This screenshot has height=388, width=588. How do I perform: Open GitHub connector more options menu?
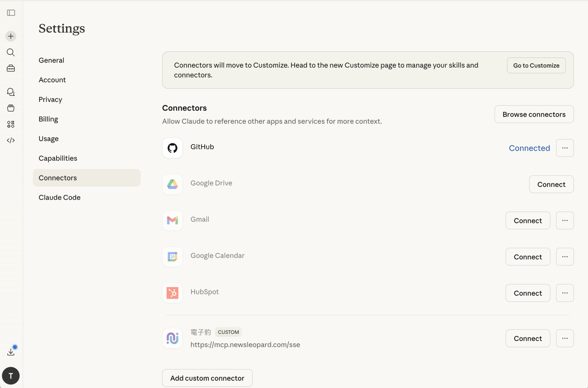pyautogui.click(x=565, y=148)
